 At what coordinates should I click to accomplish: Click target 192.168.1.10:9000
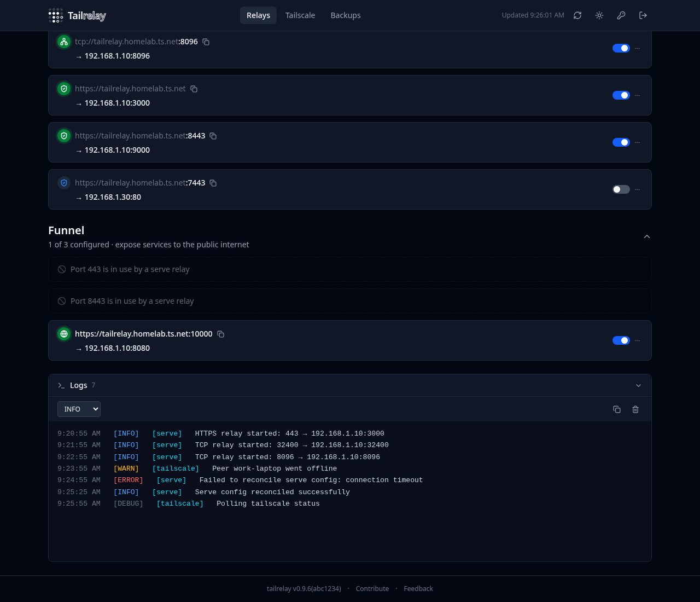(117, 150)
